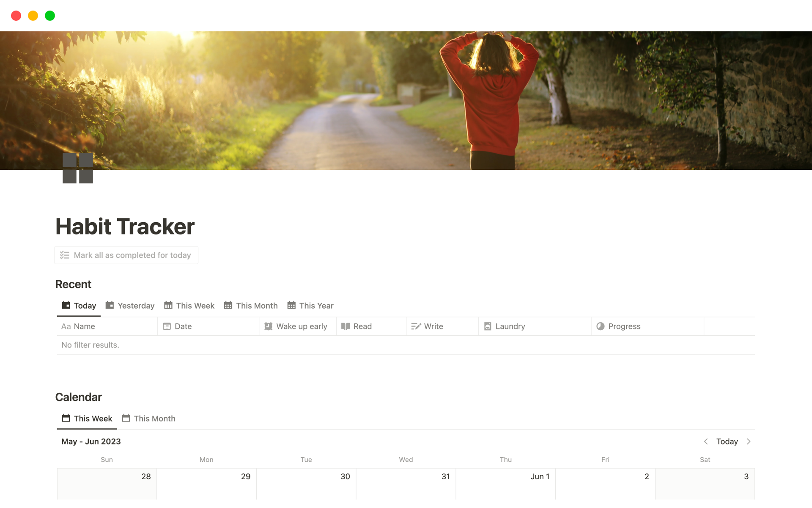Click the Habit Tracker page grid icon
Screen dimensions: 812x508
[78, 168]
